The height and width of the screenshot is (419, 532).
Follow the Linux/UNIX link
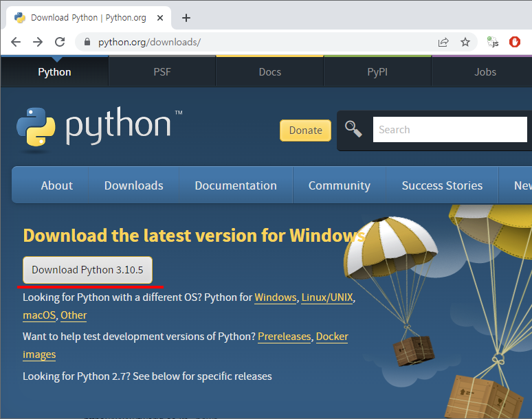tap(327, 297)
